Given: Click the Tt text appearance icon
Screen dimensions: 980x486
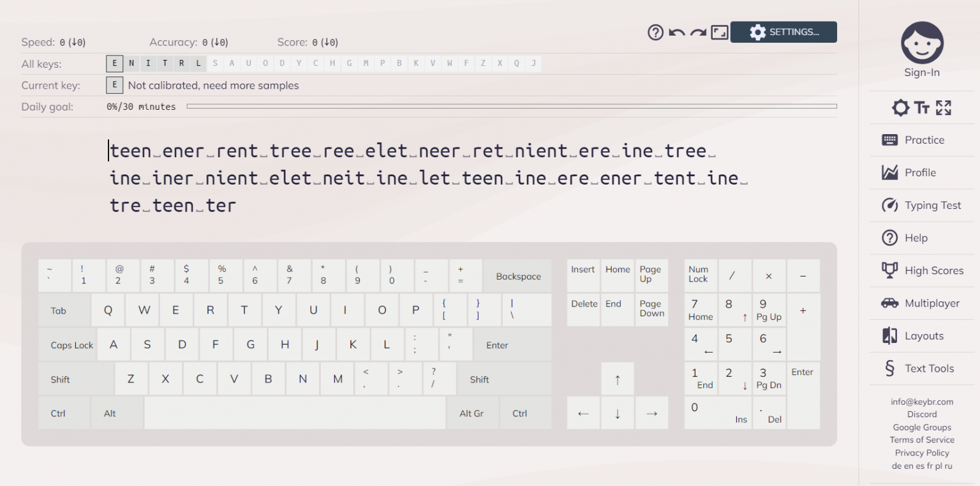Looking at the screenshot, I should point(921,107).
